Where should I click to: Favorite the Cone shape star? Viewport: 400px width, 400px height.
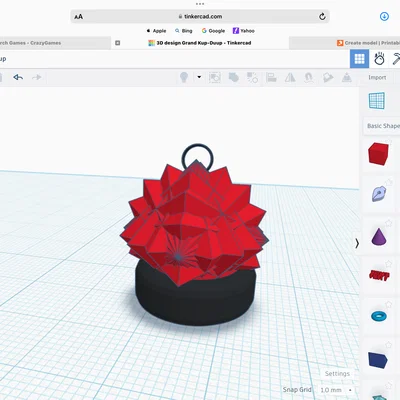click(x=389, y=223)
